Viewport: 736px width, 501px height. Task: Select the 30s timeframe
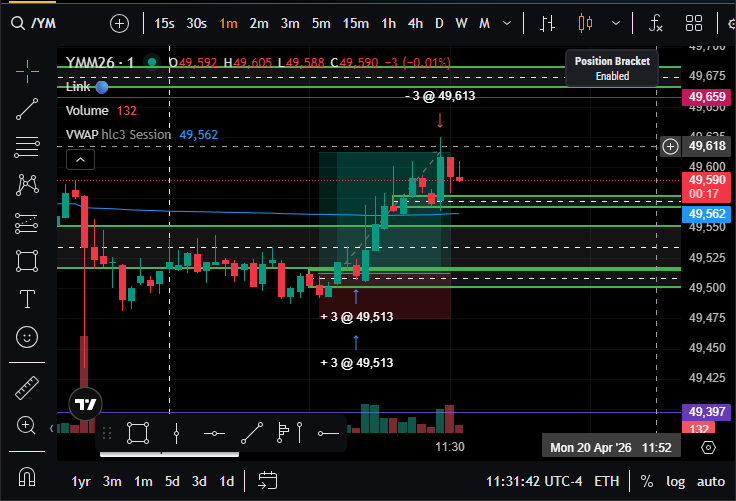(x=196, y=23)
